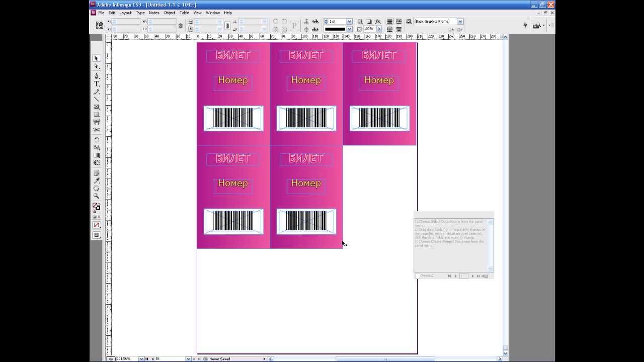This screenshot has height=362, width=644.
Task: Enable the Preview checkbox in Data Merge panel
Action: click(x=417, y=276)
